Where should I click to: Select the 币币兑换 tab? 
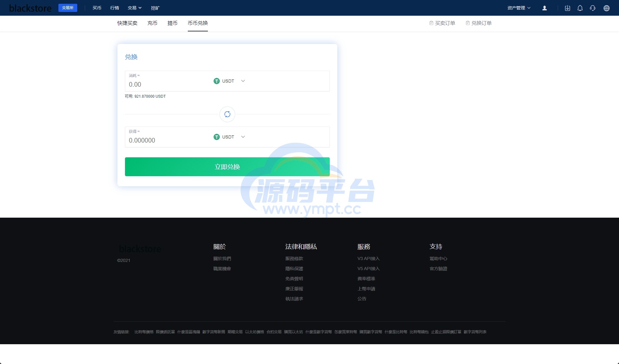point(198,23)
